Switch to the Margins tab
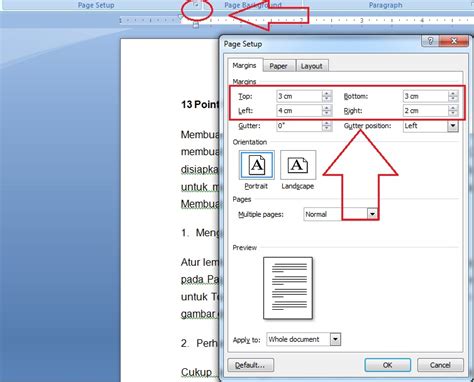This screenshot has height=382, width=474. point(244,65)
